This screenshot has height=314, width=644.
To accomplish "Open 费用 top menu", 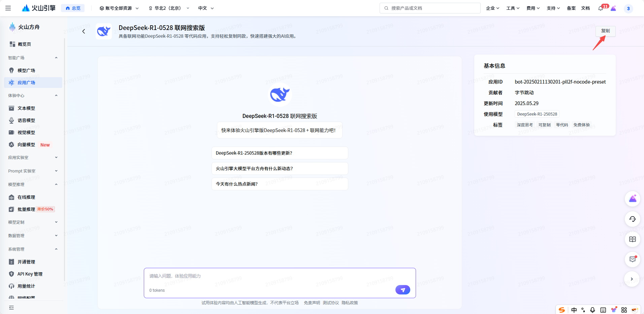I will tap(533, 8).
